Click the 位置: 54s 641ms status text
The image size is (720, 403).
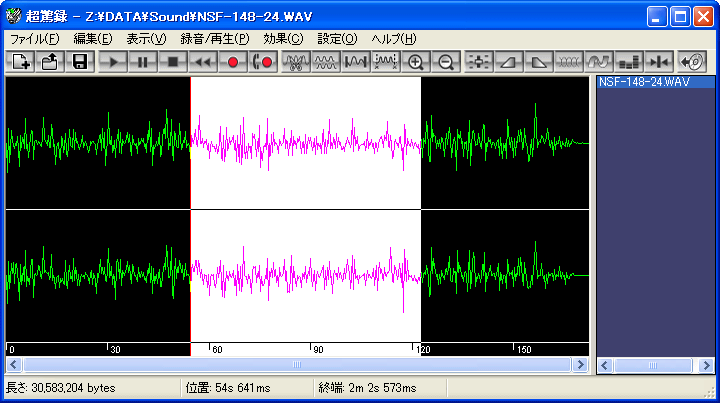click(x=228, y=388)
